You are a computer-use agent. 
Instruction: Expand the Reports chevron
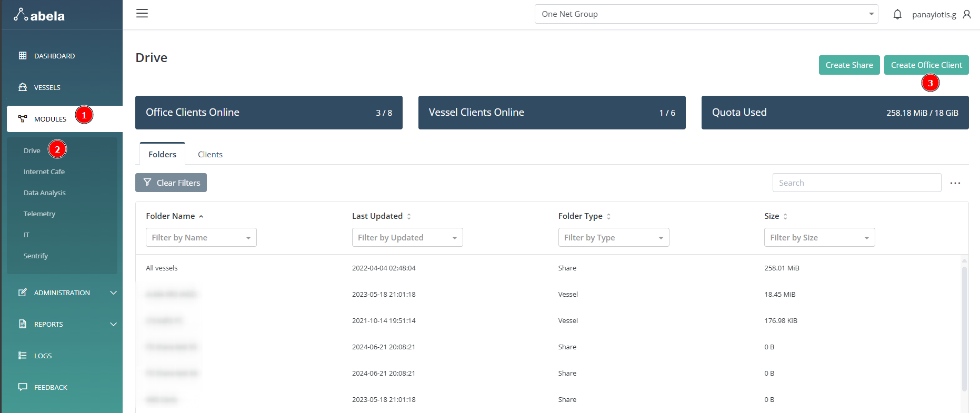tap(113, 324)
